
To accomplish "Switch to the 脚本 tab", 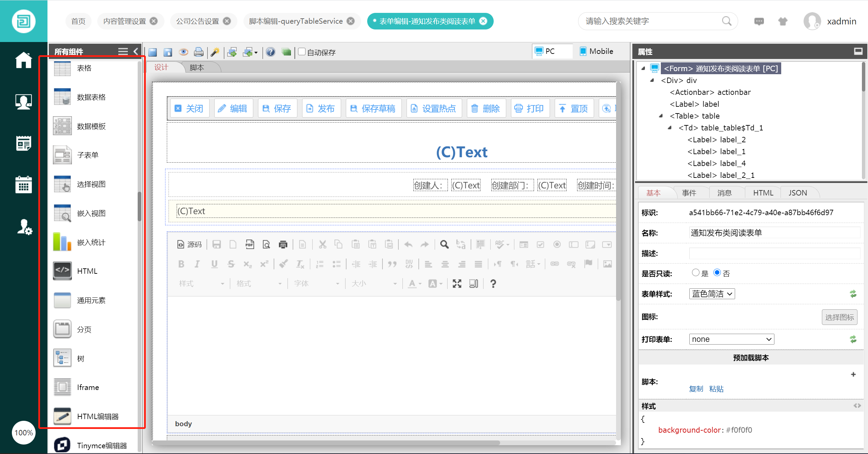I will tap(197, 67).
